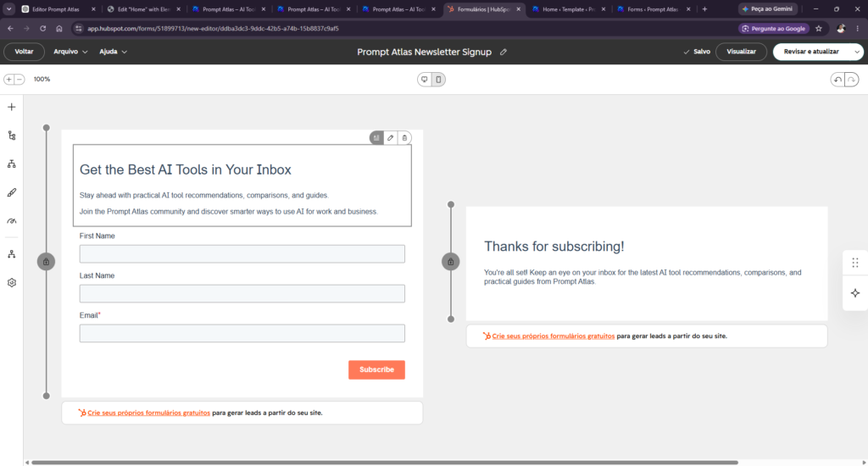Click the Prompt Atlas Newsletter Signup title
Viewport: 868px width, 466px height.
point(424,52)
